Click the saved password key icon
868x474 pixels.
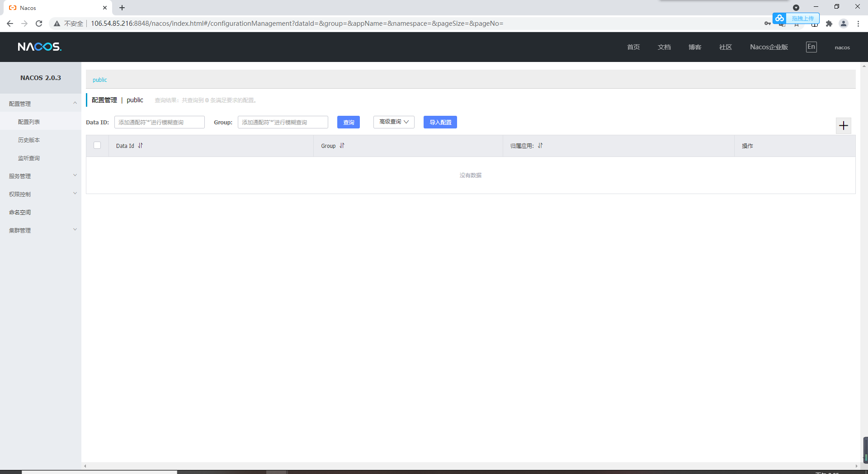[x=767, y=24]
